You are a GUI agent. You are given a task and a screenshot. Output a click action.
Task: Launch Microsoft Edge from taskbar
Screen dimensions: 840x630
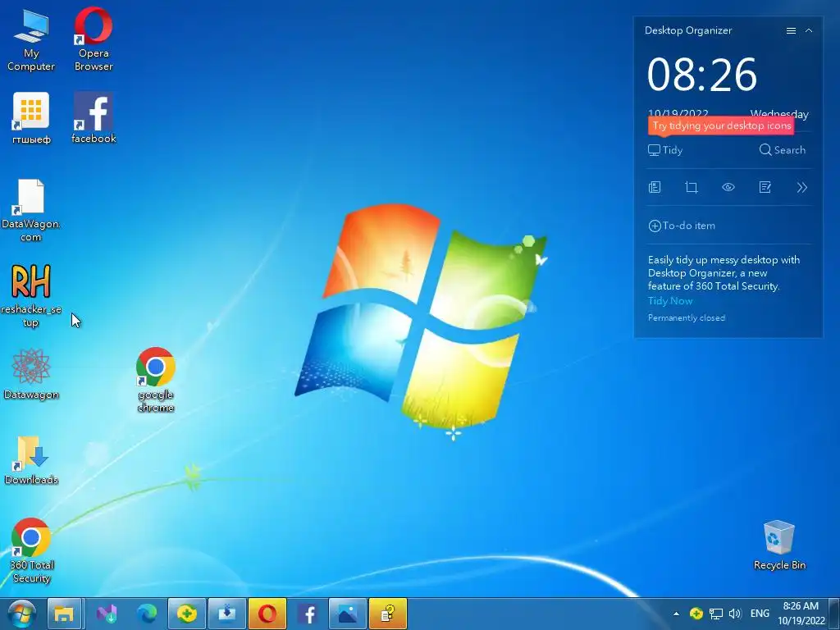pos(146,614)
